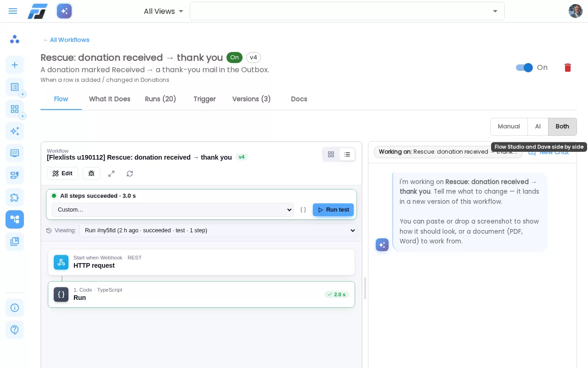Click the bug debug icon

tap(91, 173)
